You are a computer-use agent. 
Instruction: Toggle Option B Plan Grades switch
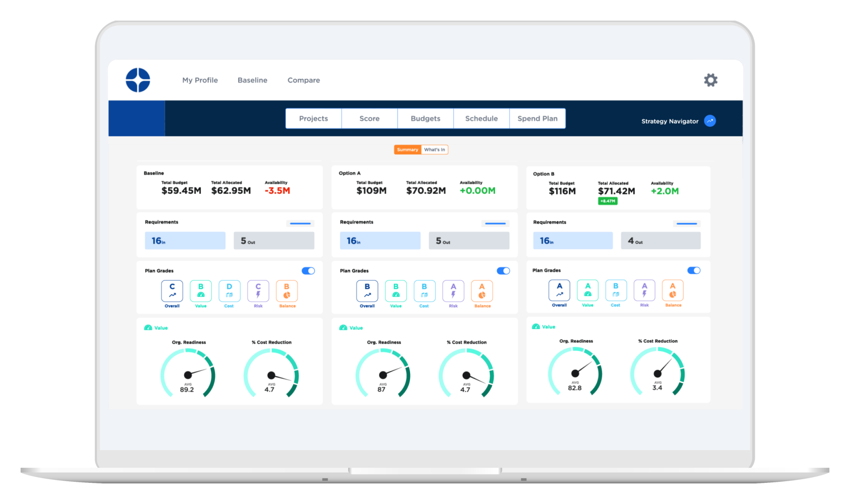[694, 270]
